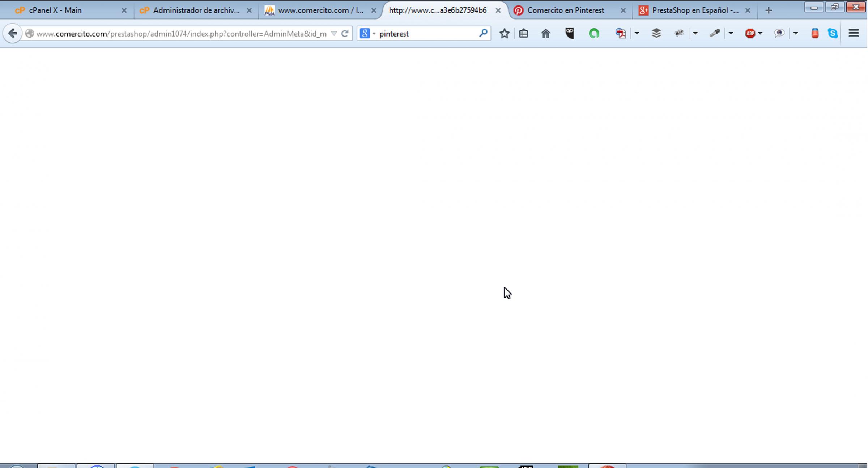Expand the PDF converter dropdown arrow
868x468 pixels.
click(x=637, y=34)
